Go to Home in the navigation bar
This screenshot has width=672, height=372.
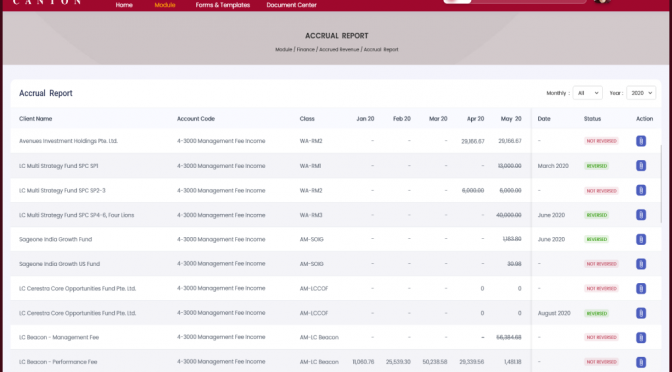[x=124, y=5]
